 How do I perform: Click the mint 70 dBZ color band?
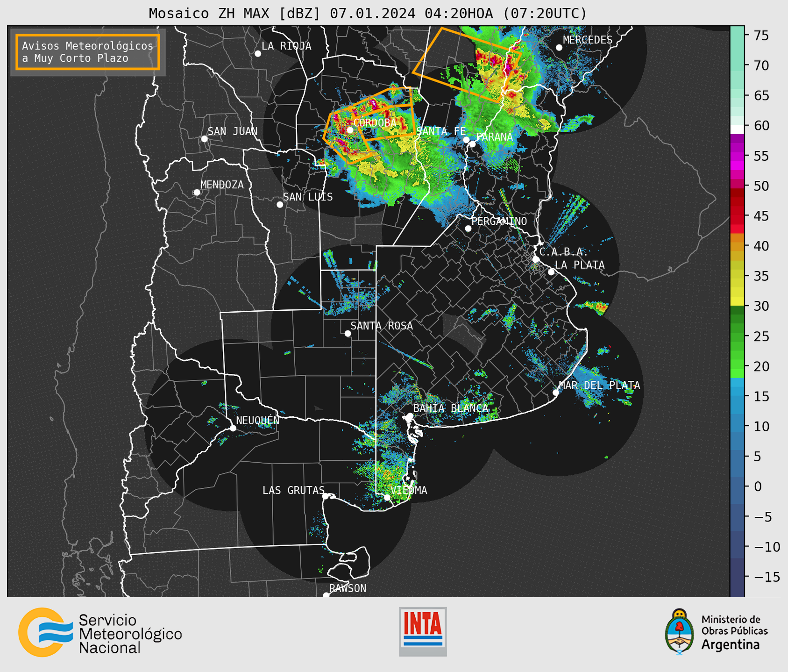pos(737,65)
